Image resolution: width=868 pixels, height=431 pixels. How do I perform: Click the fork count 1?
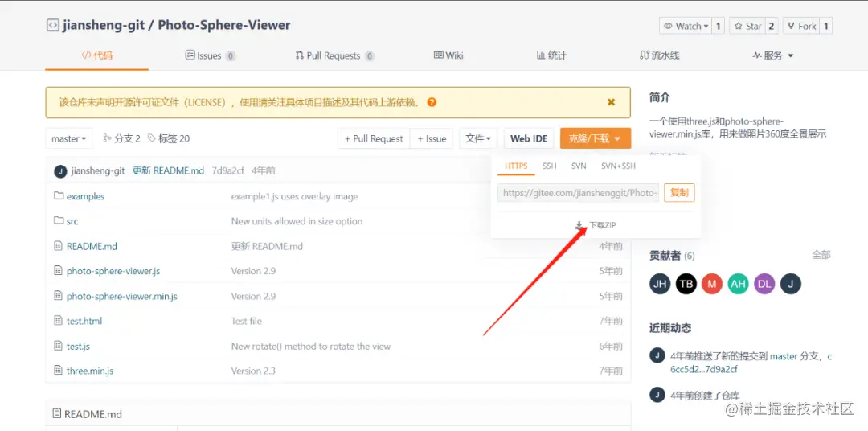tap(826, 26)
